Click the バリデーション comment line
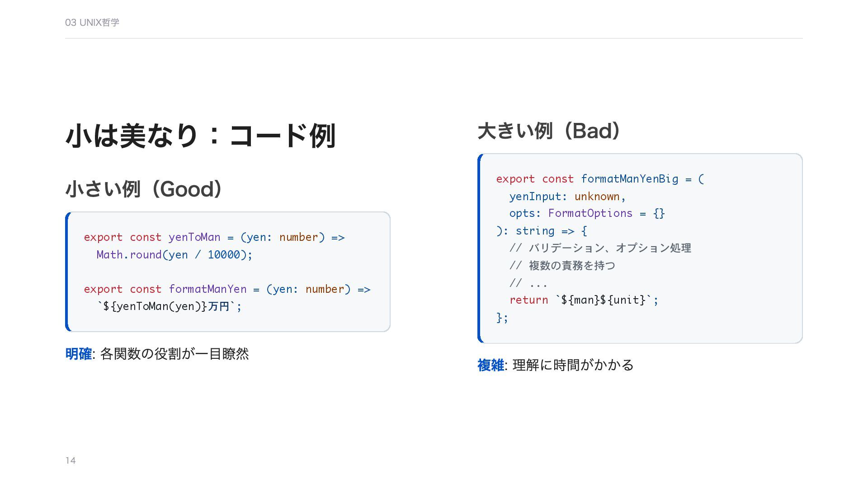 click(x=600, y=248)
